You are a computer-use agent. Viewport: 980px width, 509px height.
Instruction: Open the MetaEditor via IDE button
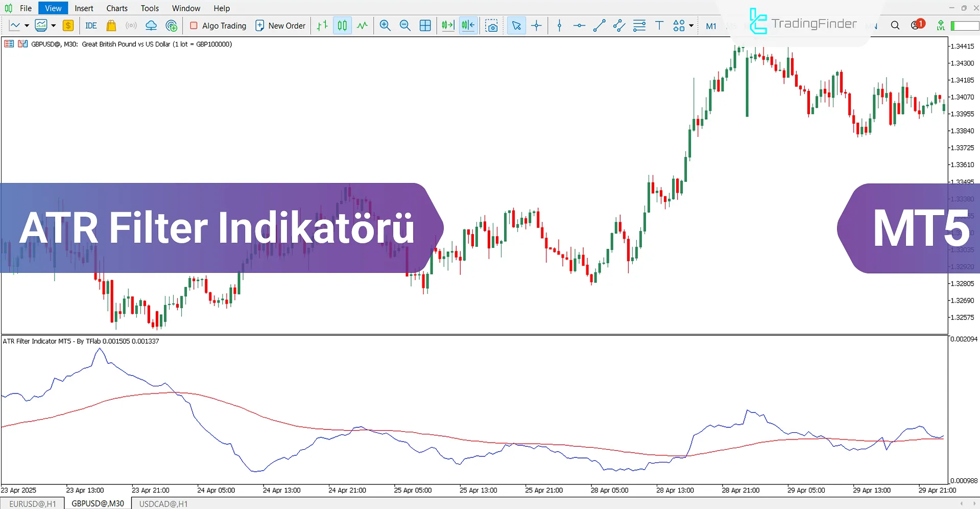91,25
